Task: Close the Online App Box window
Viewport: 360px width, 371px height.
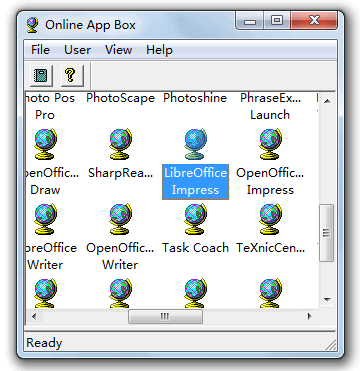Action: (x=314, y=21)
